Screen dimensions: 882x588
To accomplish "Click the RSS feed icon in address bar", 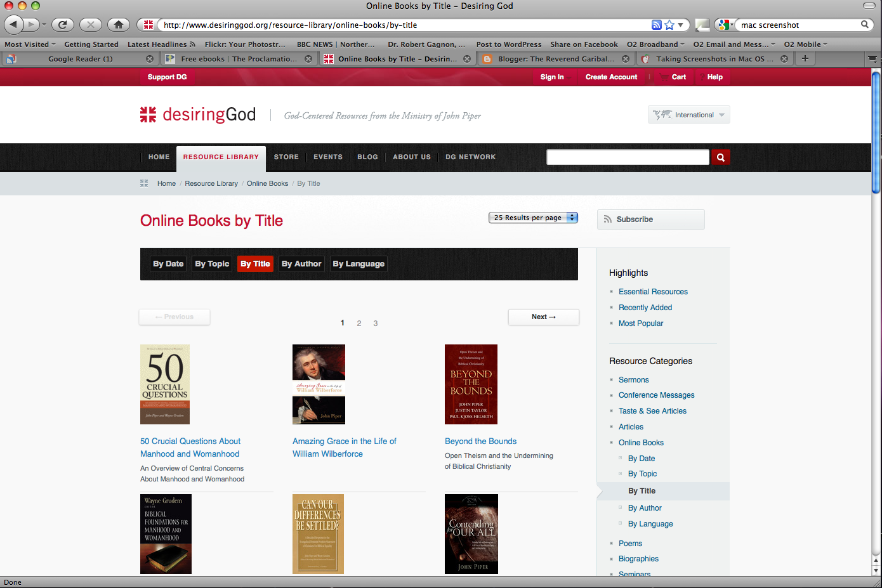I will 657,25.
